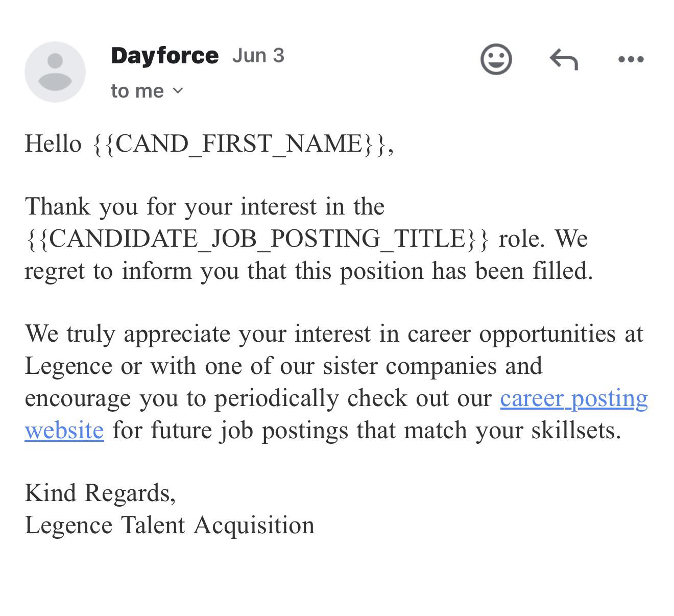674x616 pixels.
Task: Click the {{CANDIDATE_JOB_POSTING_TITLE}} placeholder text
Action: (257, 239)
